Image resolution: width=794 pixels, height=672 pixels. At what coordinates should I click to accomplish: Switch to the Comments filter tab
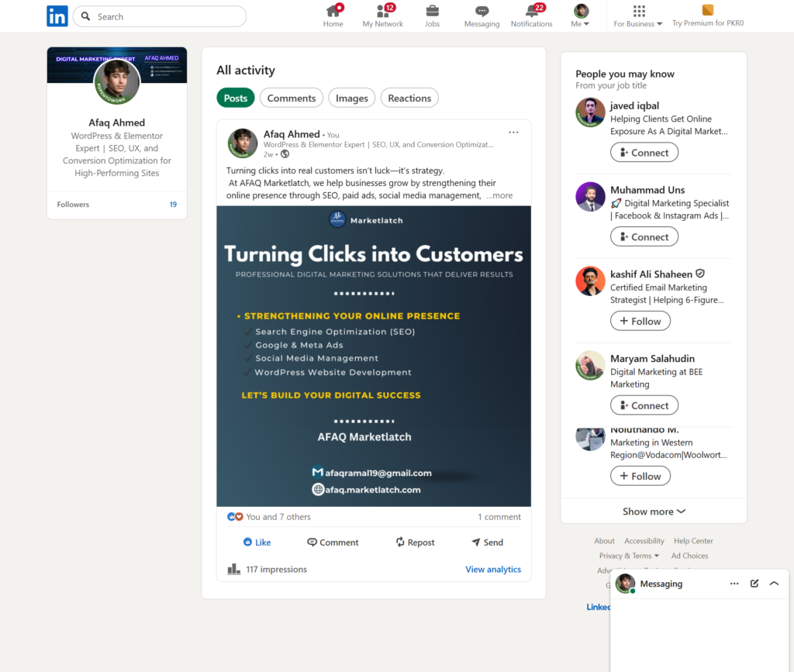click(x=292, y=98)
